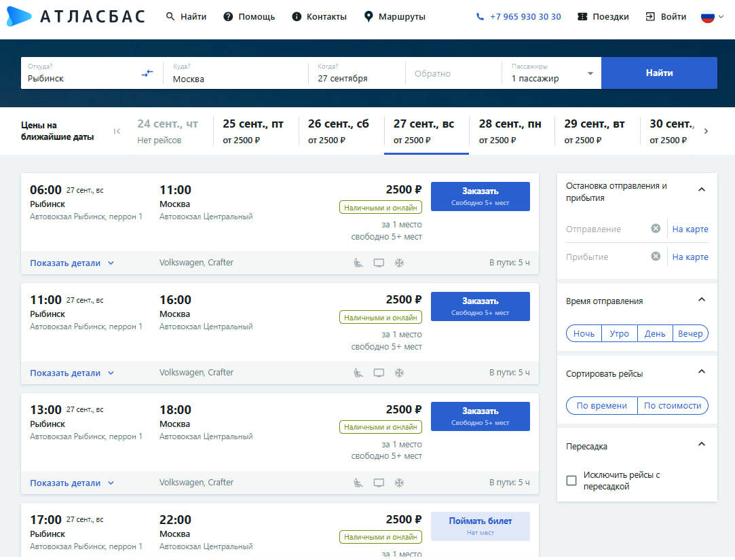Order the 06:00 trip with Заказать
This screenshot has height=560, width=735.
(480, 197)
